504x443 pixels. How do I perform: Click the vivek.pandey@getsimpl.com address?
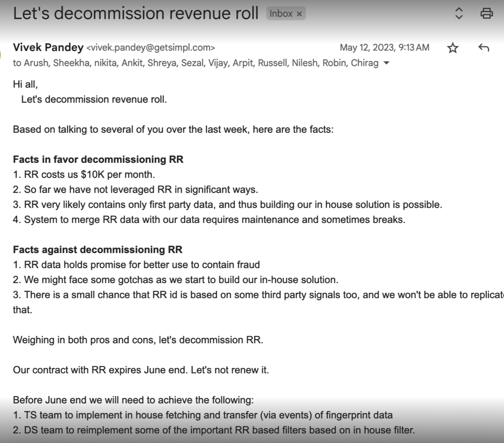[x=151, y=48]
